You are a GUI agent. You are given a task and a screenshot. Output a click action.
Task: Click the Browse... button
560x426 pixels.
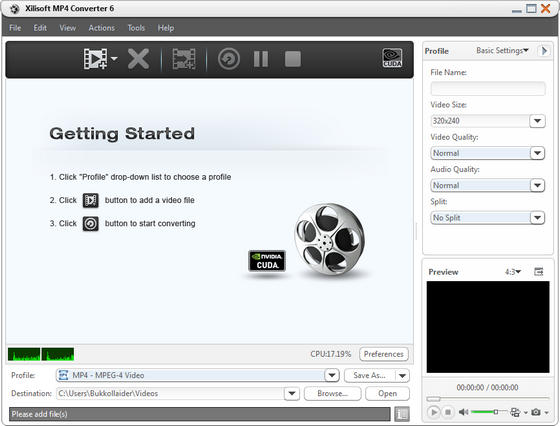[x=332, y=394]
